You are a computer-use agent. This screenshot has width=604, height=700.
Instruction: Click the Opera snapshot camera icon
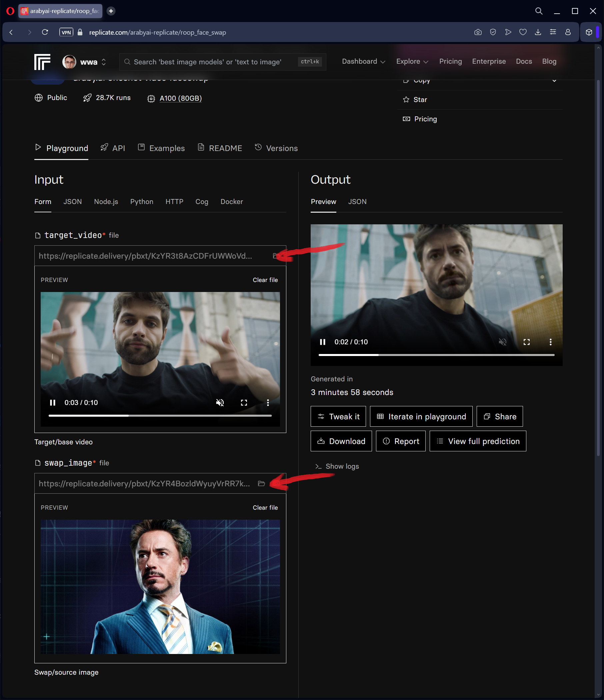[478, 32]
